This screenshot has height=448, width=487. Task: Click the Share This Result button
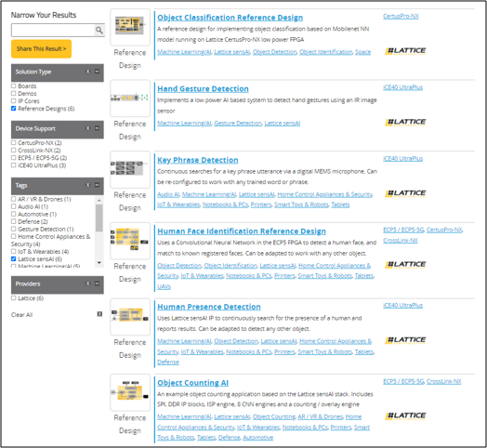(x=41, y=48)
